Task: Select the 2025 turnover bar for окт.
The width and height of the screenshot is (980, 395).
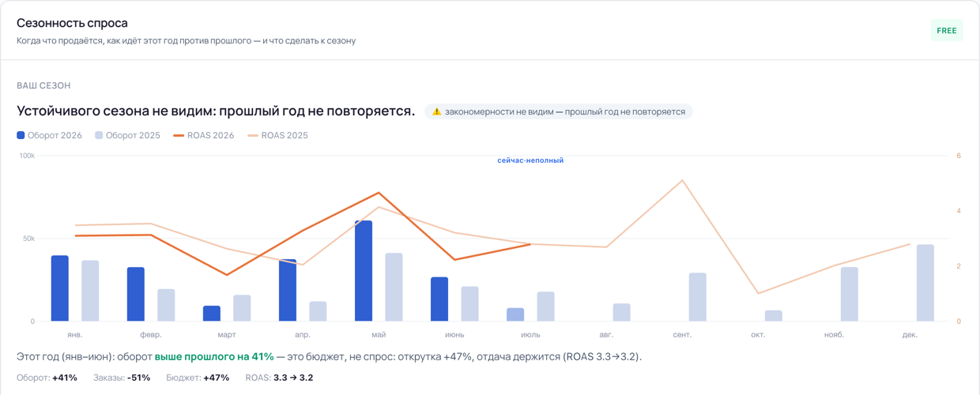Action: (774, 316)
